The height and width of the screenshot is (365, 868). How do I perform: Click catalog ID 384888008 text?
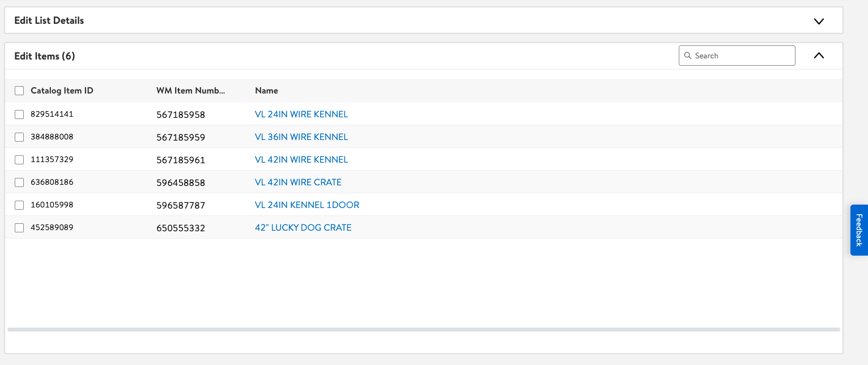click(x=52, y=137)
